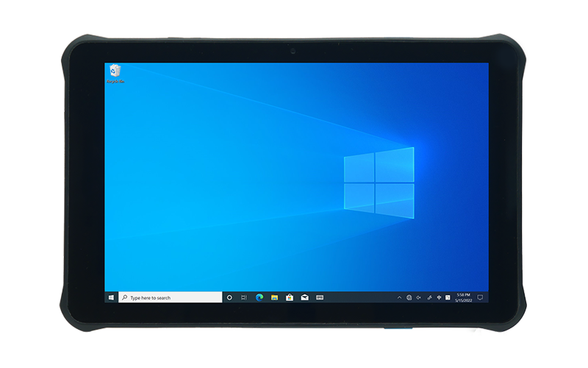Click the pen/link icon in the tray
The image size is (588, 368).
pyautogui.click(x=429, y=297)
